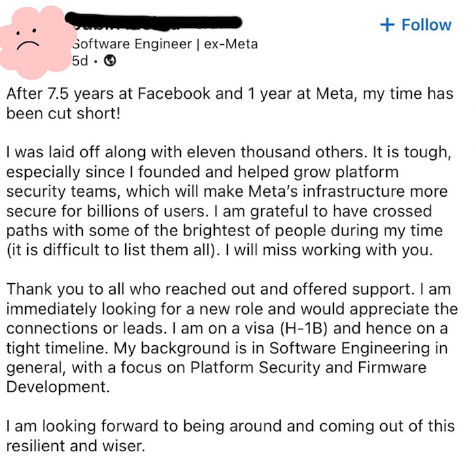Click the frowning mouth on the avatar
476x471 pixels.
click(28, 45)
